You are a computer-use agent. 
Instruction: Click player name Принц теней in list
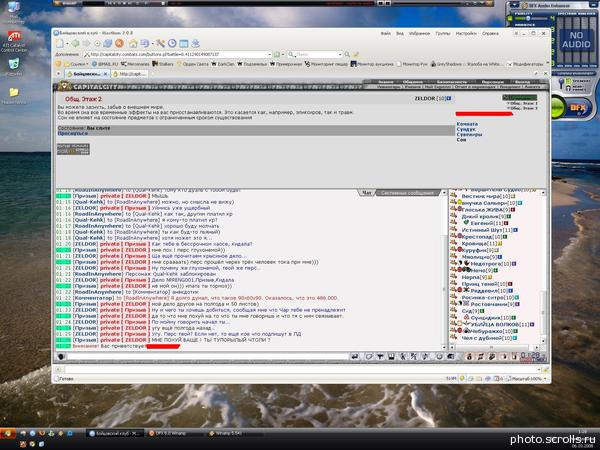pyautogui.click(x=480, y=284)
